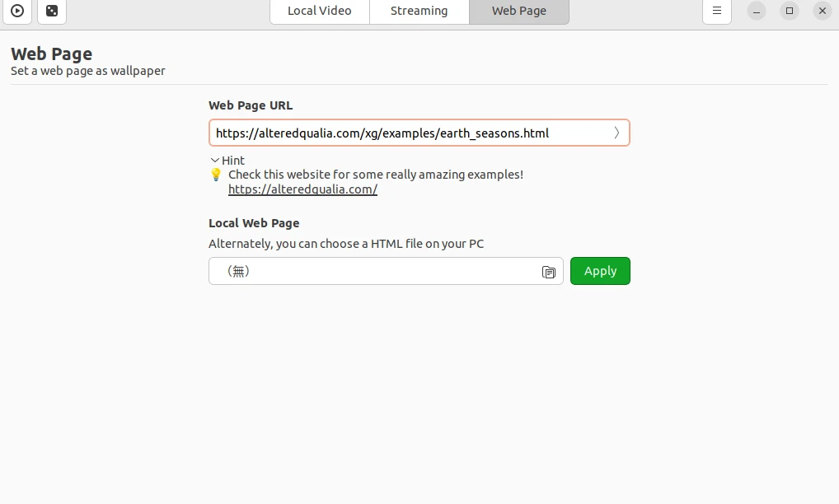Select the Web Page tab
Screen dimensions: 839x504
[518, 12]
